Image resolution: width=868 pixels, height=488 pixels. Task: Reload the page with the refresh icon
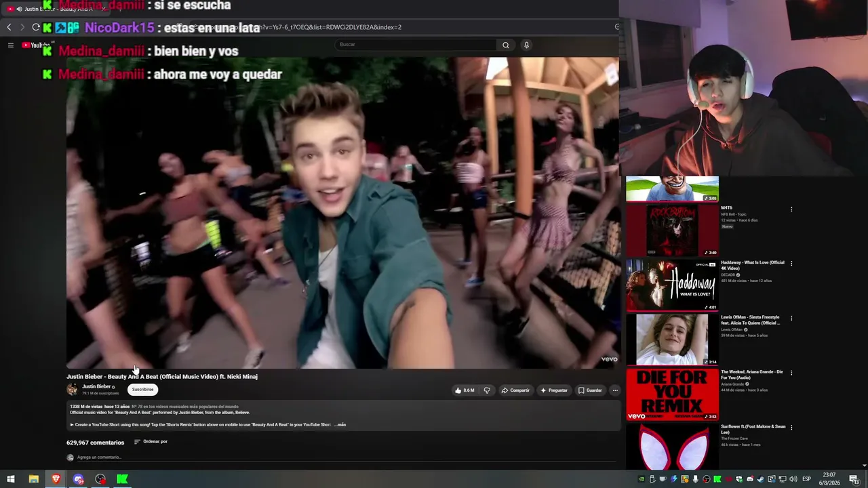36,27
